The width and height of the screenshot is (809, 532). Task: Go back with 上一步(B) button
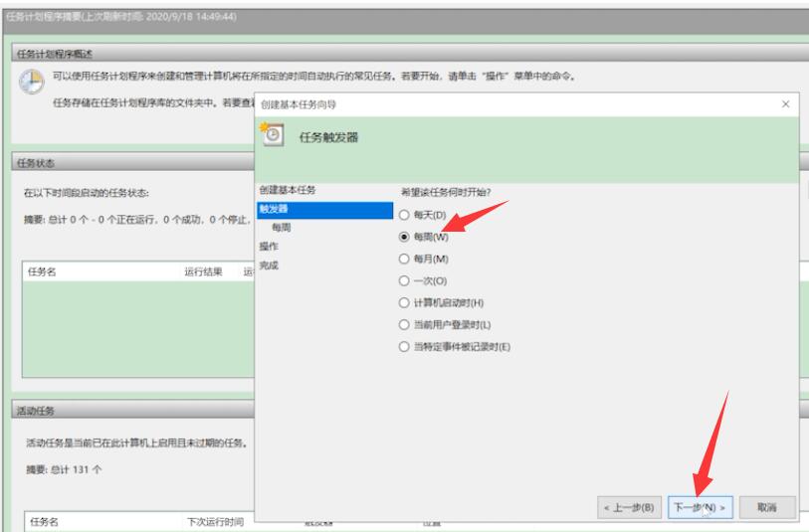pos(629,508)
